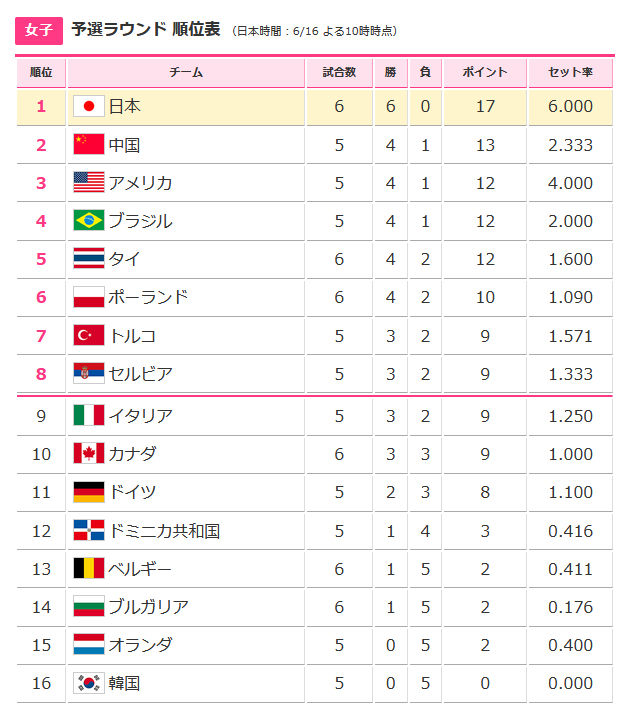Select the pink 女子 tab label
Viewport: 628px width, 716px height.
(39, 30)
